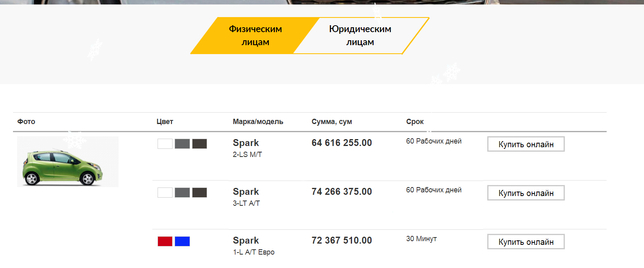Switch to the Юридическим лицам tab
The image size is (644, 268).
[x=360, y=35]
